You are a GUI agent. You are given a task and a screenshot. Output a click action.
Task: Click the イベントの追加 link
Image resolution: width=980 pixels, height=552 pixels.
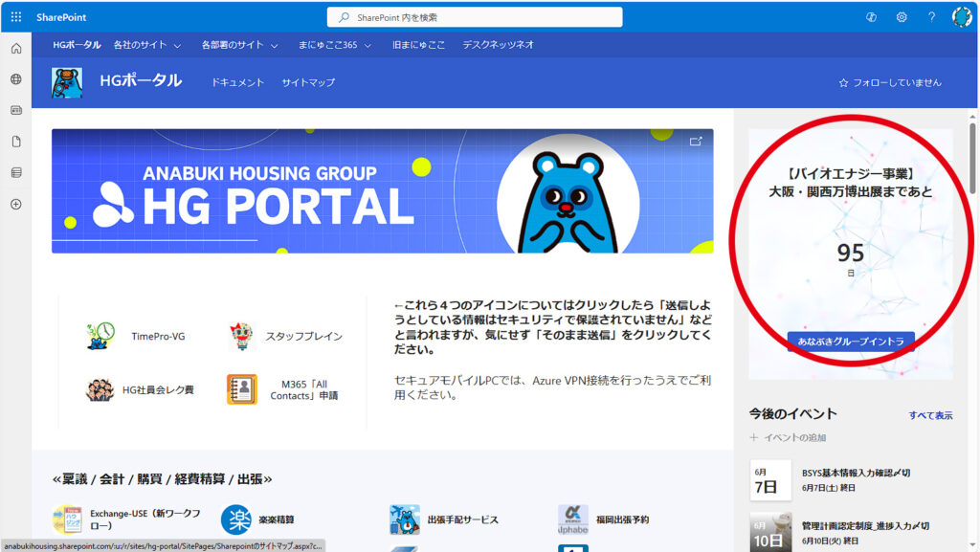click(795, 438)
